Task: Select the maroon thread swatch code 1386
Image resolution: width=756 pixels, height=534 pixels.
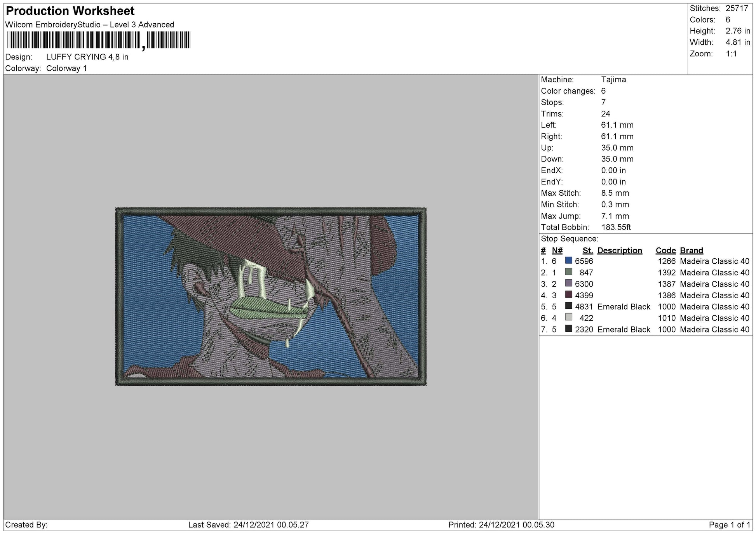Action: tap(569, 294)
